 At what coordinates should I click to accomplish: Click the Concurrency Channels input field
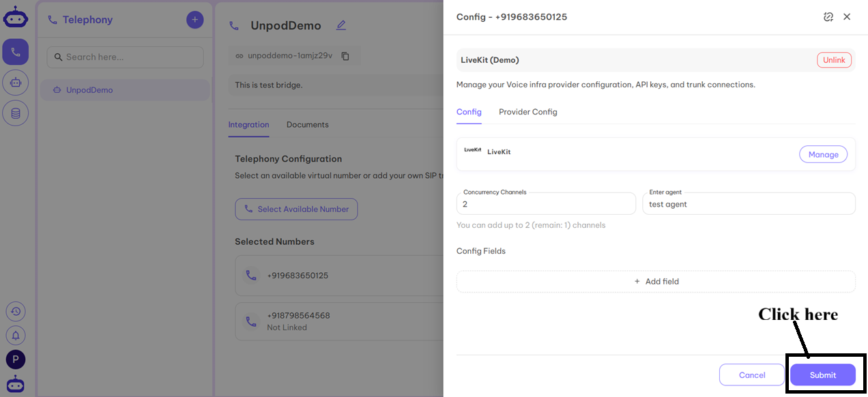coord(546,203)
